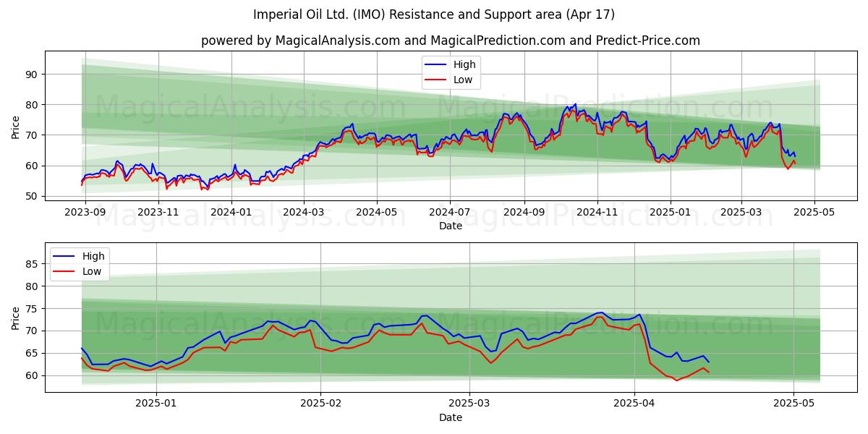868x434 pixels.
Task: Click the '60' y-axis label in bottom chart
Action: pos(32,376)
